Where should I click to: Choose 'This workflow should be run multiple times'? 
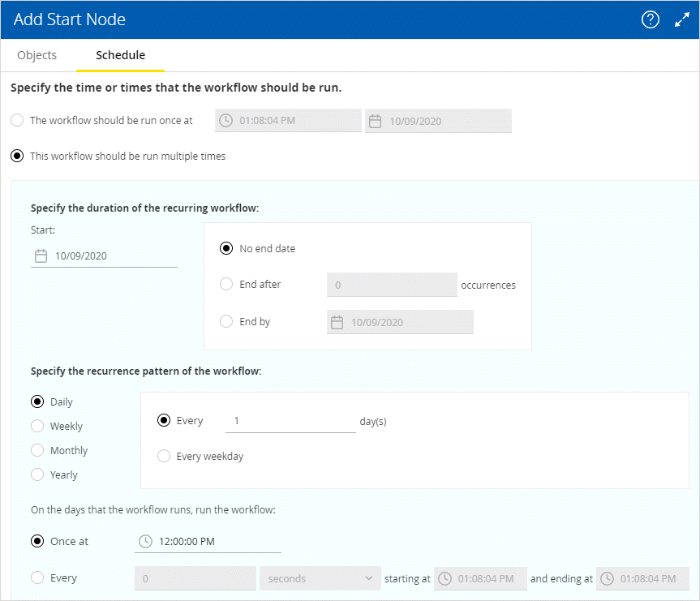(x=17, y=156)
